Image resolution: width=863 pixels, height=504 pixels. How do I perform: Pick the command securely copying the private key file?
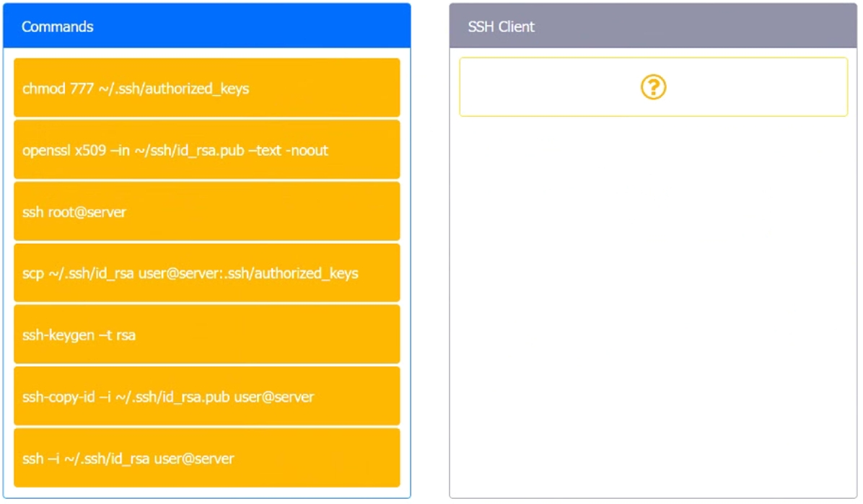click(x=207, y=273)
